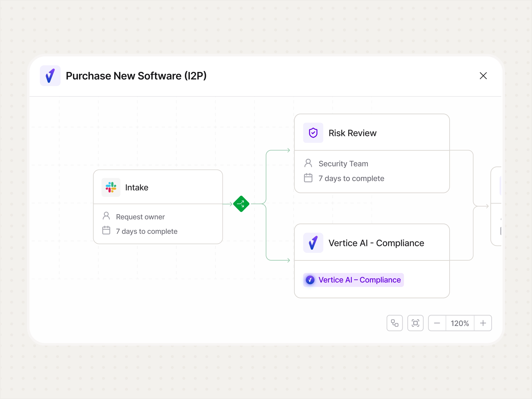Viewport: 532px width, 399px height.
Task: Click the Security Team assignee text
Action: click(x=343, y=164)
